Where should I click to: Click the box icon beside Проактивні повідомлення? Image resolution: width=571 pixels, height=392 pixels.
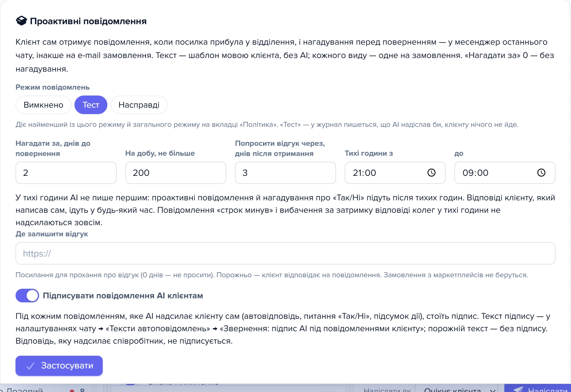21,21
